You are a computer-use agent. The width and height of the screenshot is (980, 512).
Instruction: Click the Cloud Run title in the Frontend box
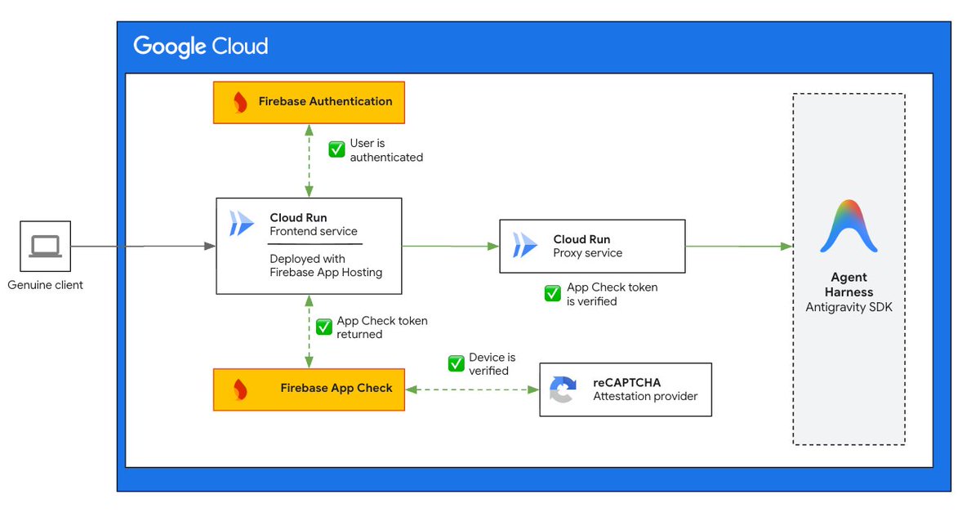[298, 217]
